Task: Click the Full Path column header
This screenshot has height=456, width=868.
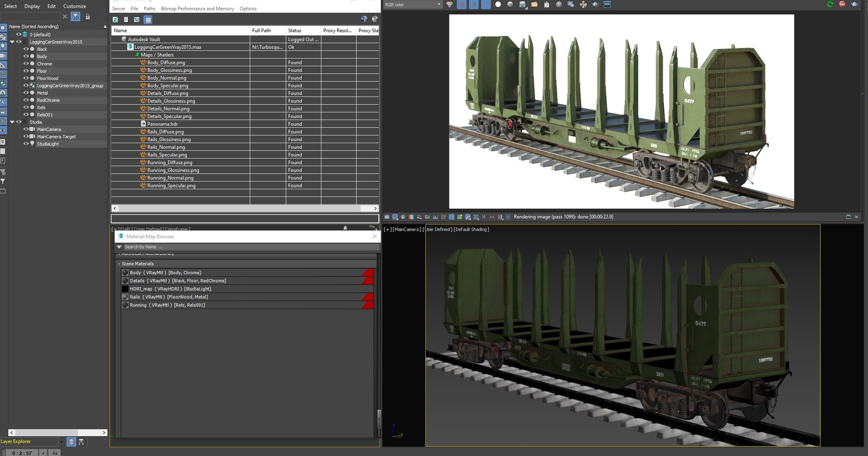Action: coord(268,30)
